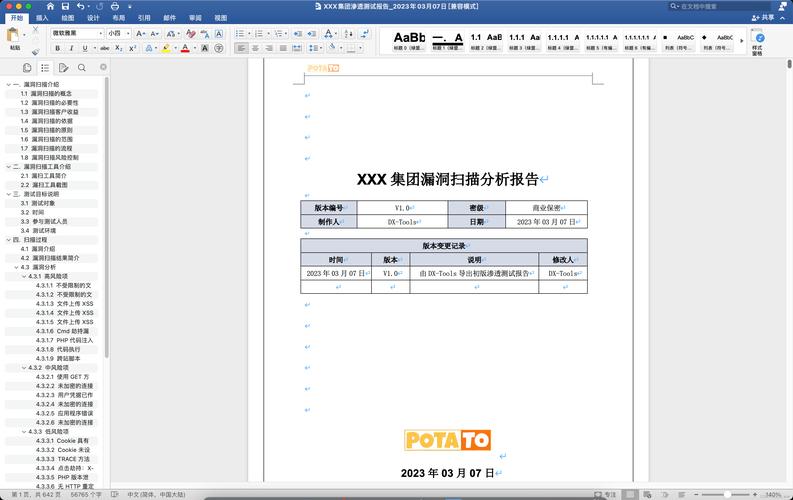793x500 pixels.
Task: Apply the 1.1.1 标题 3 style
Action: [524, 40]
